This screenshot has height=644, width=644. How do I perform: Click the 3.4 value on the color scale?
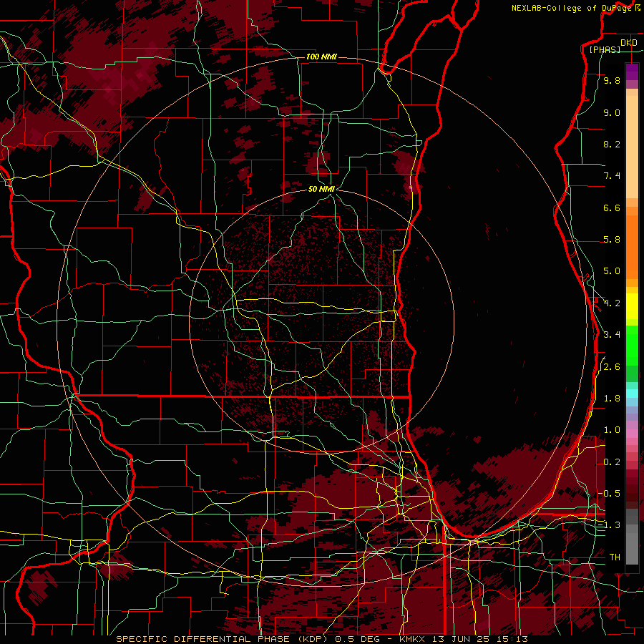click(x=612, y=335)
